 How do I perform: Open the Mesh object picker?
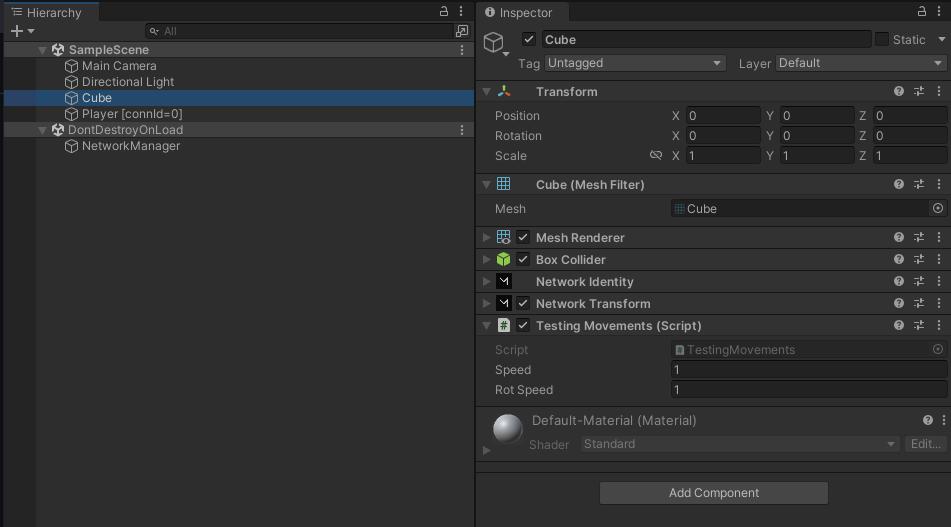(x=938, y=208)
